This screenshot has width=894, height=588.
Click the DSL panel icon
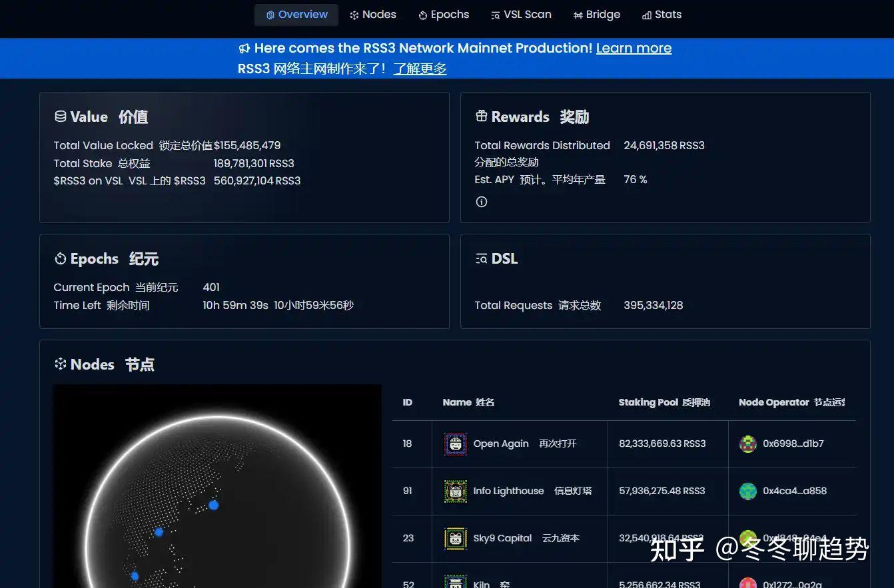click(482, 258)
